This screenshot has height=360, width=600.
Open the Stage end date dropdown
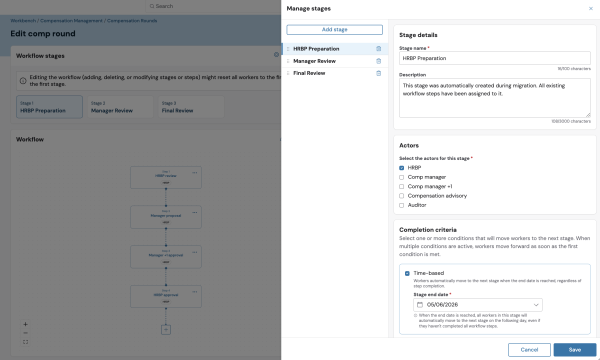pos(478,305)
